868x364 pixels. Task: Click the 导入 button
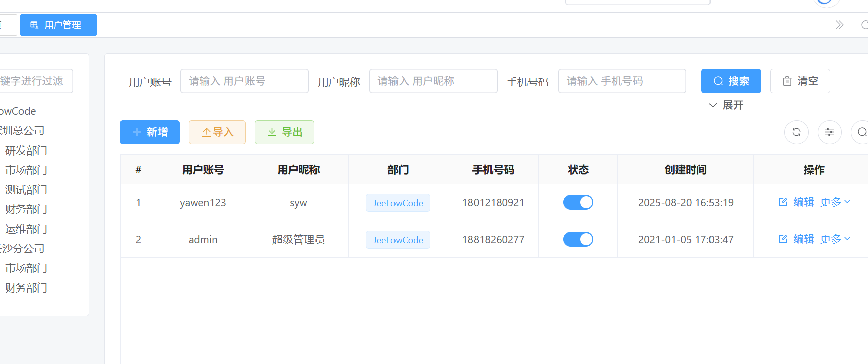pos(217,132)
